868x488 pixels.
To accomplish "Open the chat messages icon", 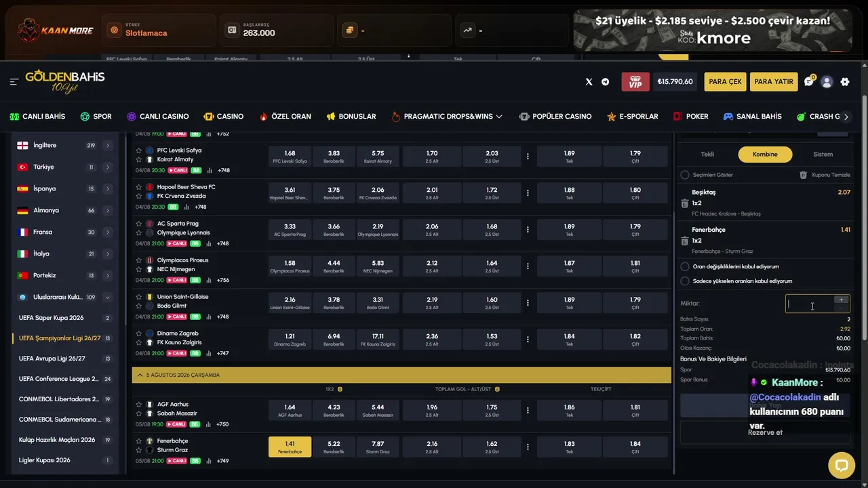I will click(x=808, y=82).
